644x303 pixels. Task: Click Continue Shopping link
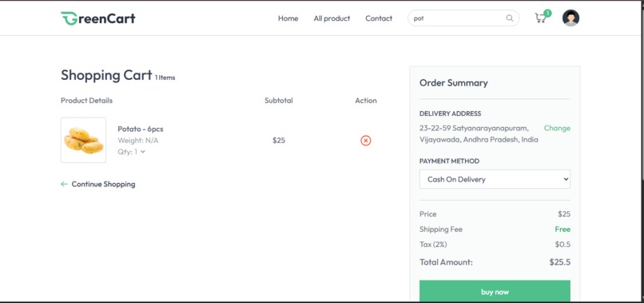[x=103, y=184]
